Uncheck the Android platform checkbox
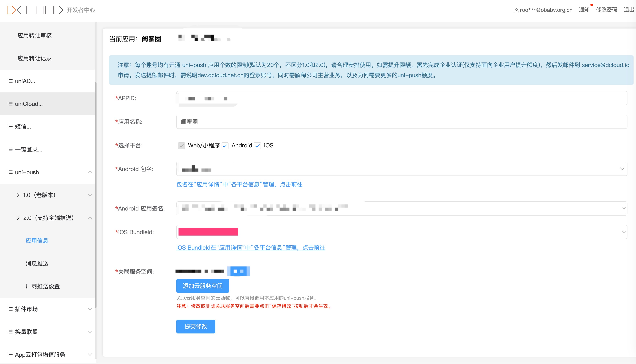 click(x=225, y=146)
